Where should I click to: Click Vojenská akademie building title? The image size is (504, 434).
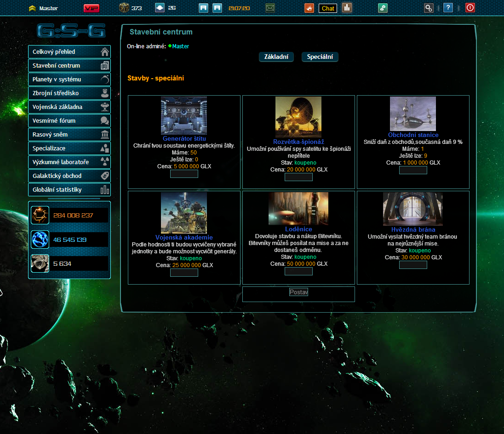click(184, 237)
